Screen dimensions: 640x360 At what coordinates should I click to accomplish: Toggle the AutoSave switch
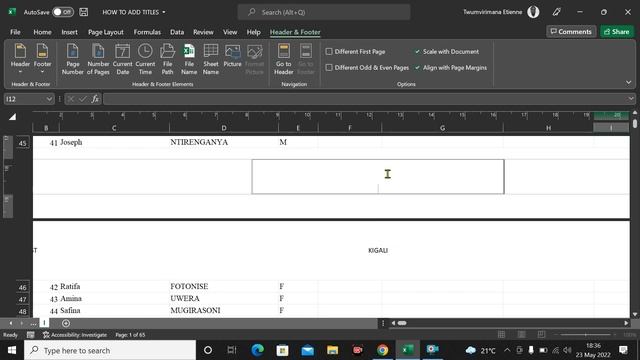coord(62,12)
